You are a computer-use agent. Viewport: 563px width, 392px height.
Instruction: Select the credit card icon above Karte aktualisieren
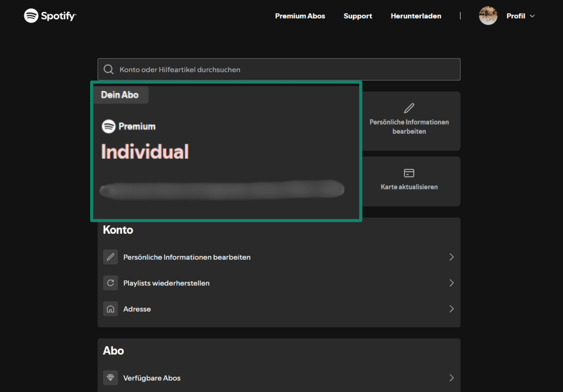tap(409, 173)
